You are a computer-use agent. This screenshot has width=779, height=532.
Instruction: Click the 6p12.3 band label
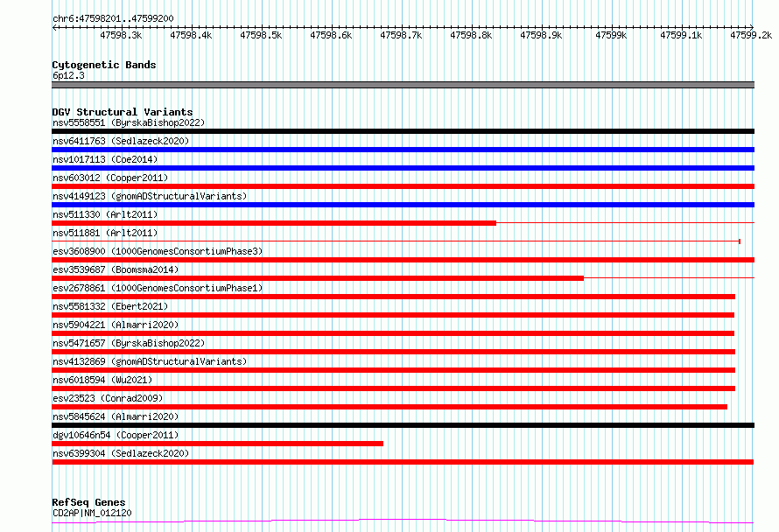pos(68,75)
